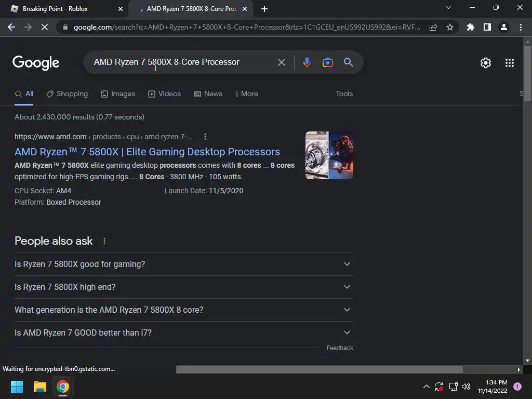Viewport: 532px width, 399px height.
Task: Close the AMD Ryzen search tab
Action: click(245, 9)
